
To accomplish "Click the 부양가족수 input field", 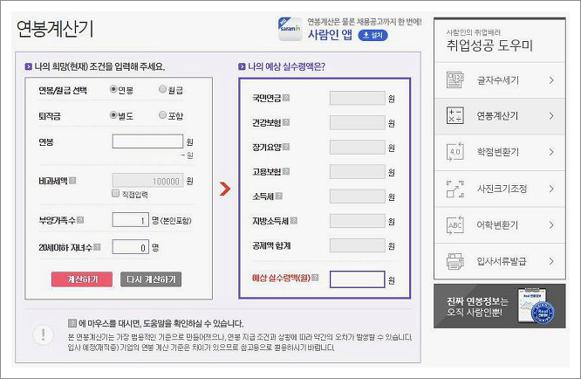I will [130, 220].
